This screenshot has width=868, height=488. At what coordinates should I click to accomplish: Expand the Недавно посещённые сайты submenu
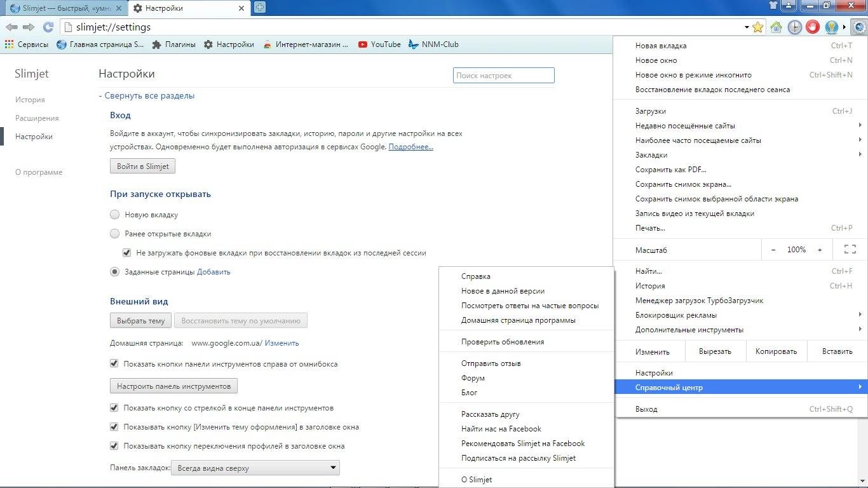(x=741, y=126)
